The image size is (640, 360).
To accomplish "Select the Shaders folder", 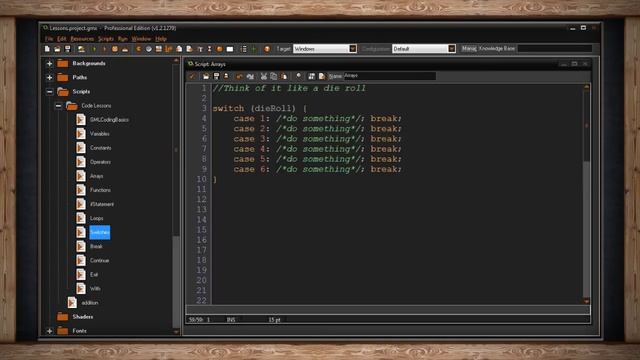I will (x=82, y=317).
